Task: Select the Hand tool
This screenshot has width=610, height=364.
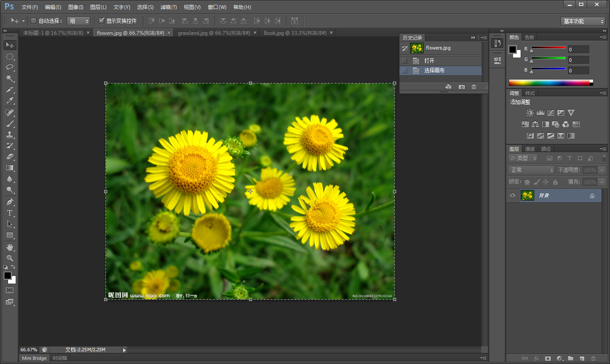Action: click(10, 247)
